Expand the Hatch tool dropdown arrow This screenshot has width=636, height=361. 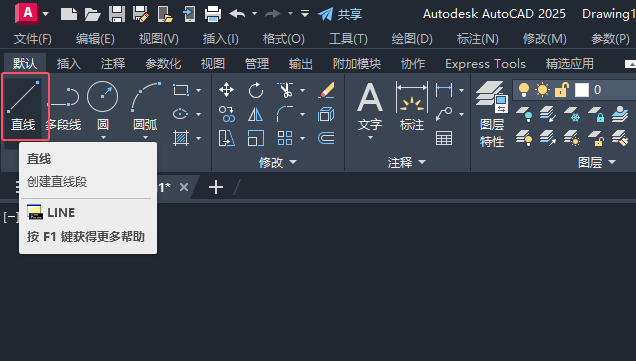(x=198, y=138)
